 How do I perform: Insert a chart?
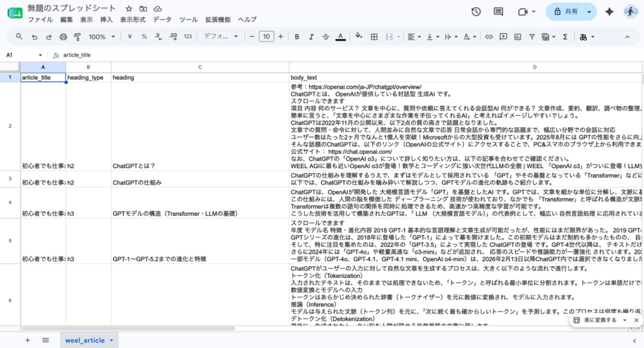tap(518, 36)
